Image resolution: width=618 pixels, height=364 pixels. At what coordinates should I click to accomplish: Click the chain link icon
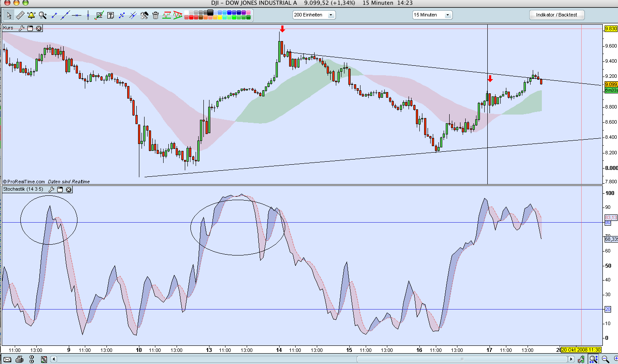tap(32, 359)
